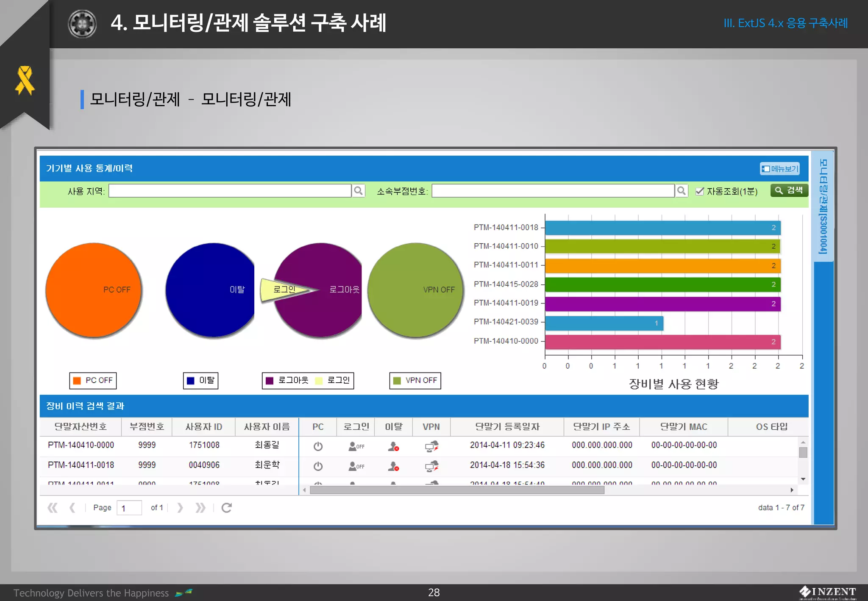The height and width of the screenshot is (601, 868).
Task: Click 이탈 user icon in PTM-140410-0000 row
Action: [x=393, y=446]
